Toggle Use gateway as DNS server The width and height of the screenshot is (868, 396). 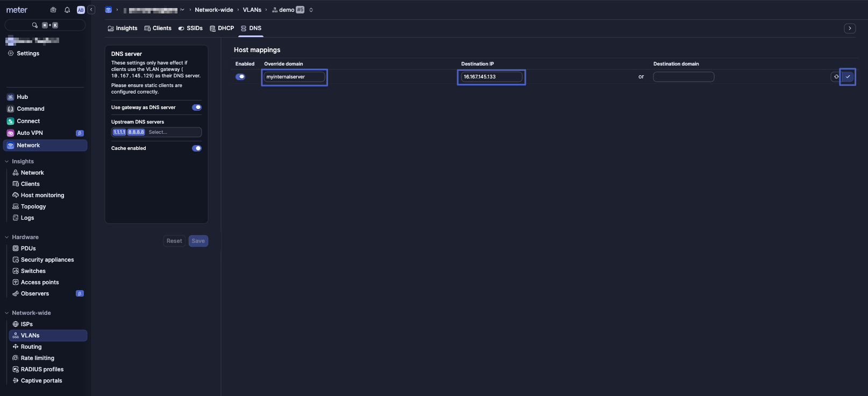197,107
